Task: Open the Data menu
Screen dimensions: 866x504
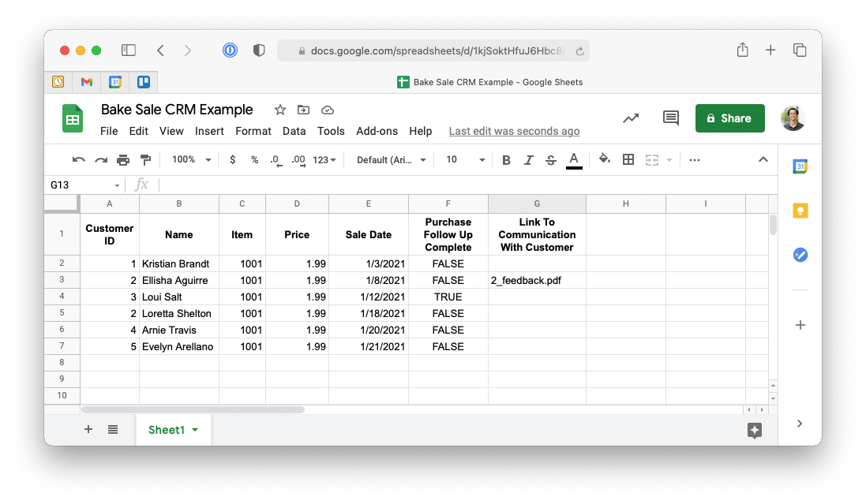Action: click(x=294, y=131)
